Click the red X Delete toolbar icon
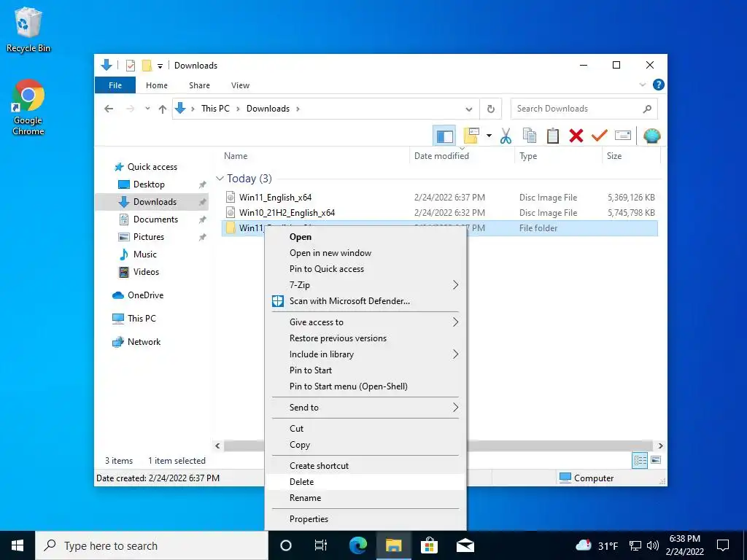This screenshot has width=747, height=560. click(x=576, y=136)
